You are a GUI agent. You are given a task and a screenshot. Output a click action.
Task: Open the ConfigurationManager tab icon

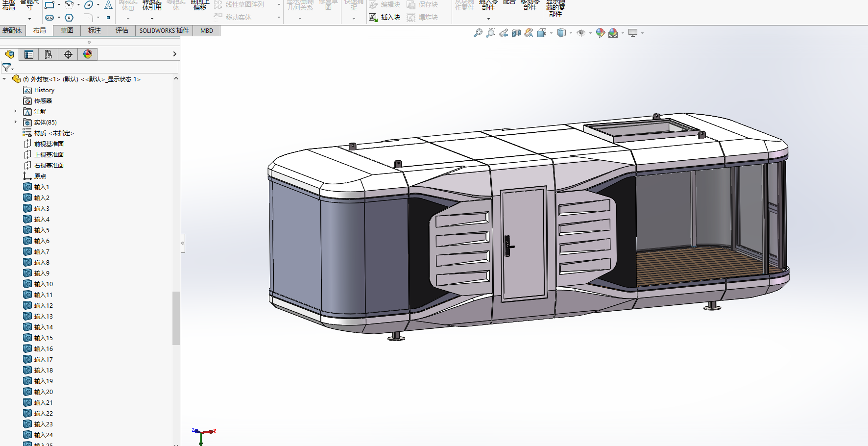[x=48, y=54]
